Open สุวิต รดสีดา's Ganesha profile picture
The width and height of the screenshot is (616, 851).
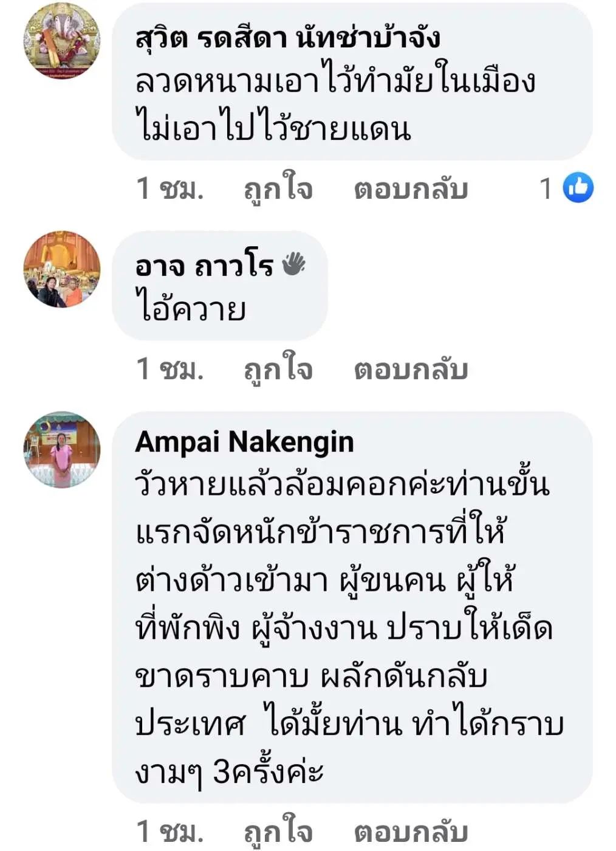(61, 41)
